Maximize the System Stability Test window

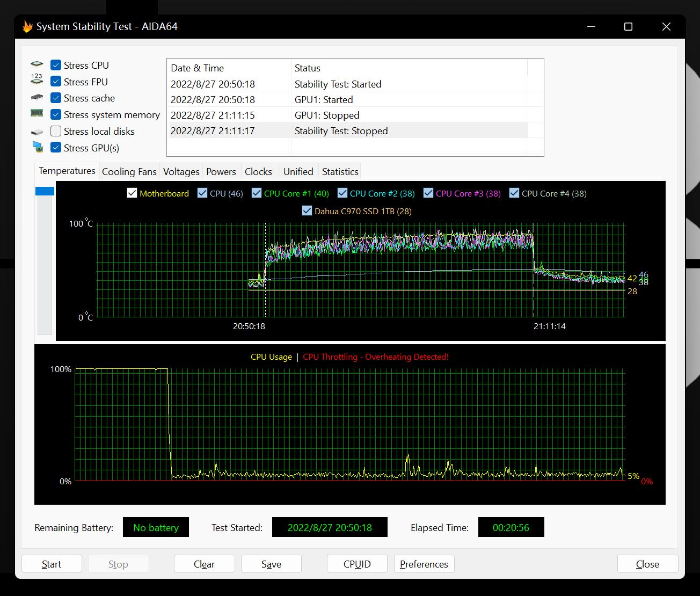pos(628,27)
